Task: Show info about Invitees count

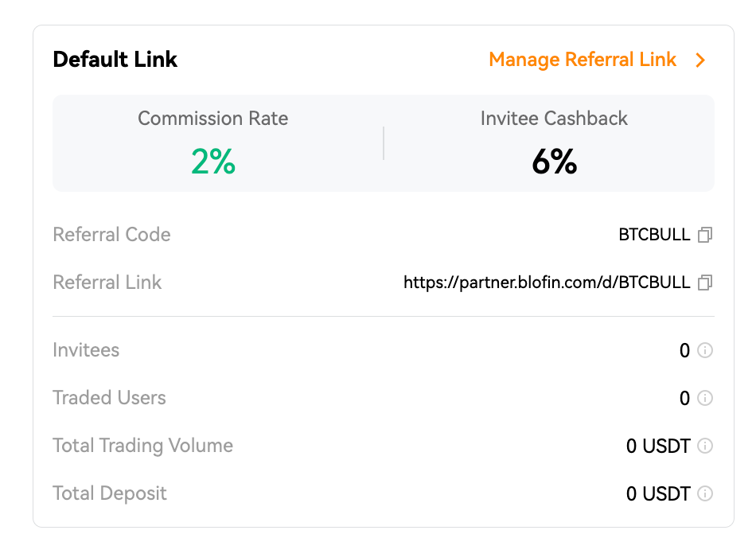Action: click(705, 350)
